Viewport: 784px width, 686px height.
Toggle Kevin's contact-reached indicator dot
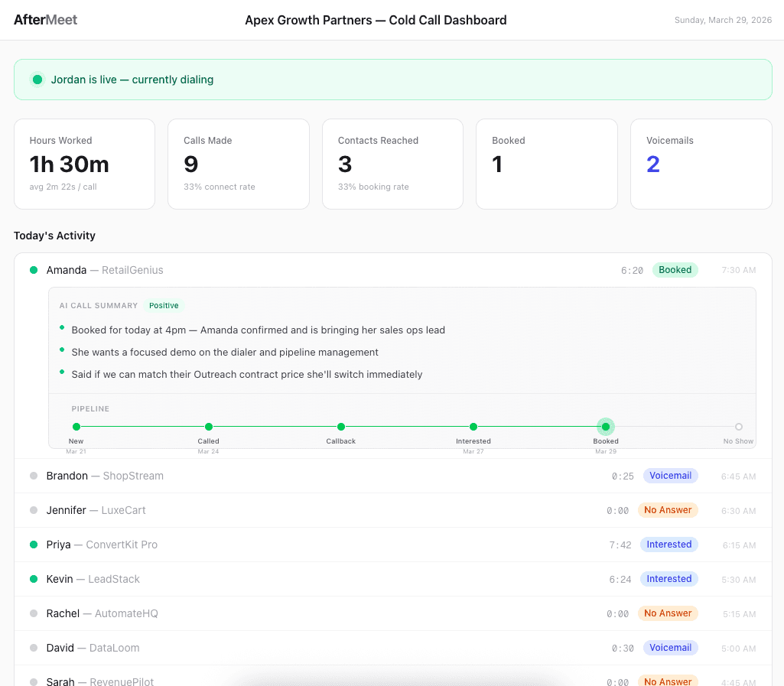click(32, 579)
